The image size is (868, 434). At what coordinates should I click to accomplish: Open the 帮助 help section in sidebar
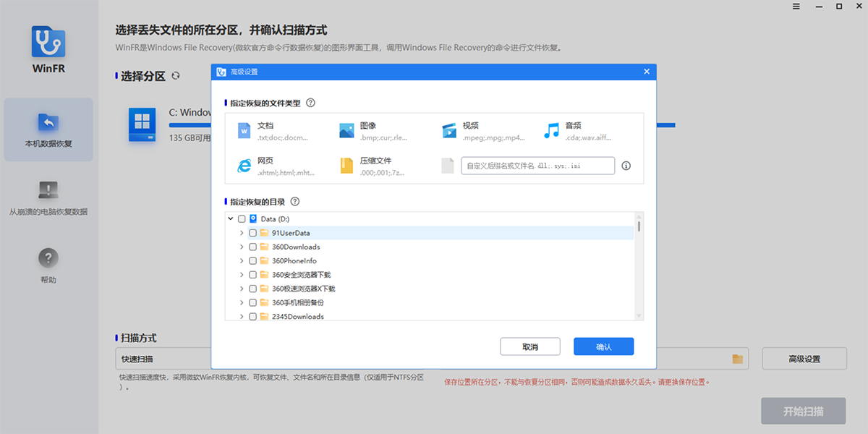[48, 263]
